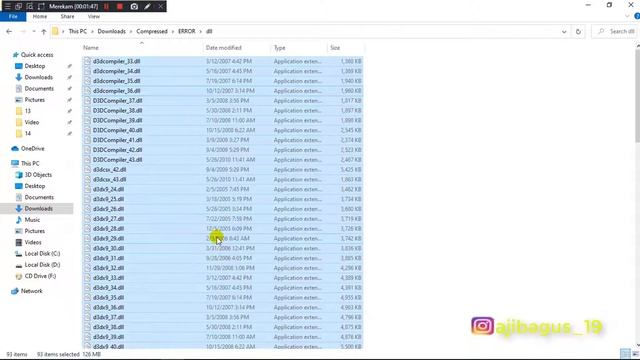Activate the recorder's pen drawing tool
Image resolution: width=640 pixels, height=360 pixels.
147,7
